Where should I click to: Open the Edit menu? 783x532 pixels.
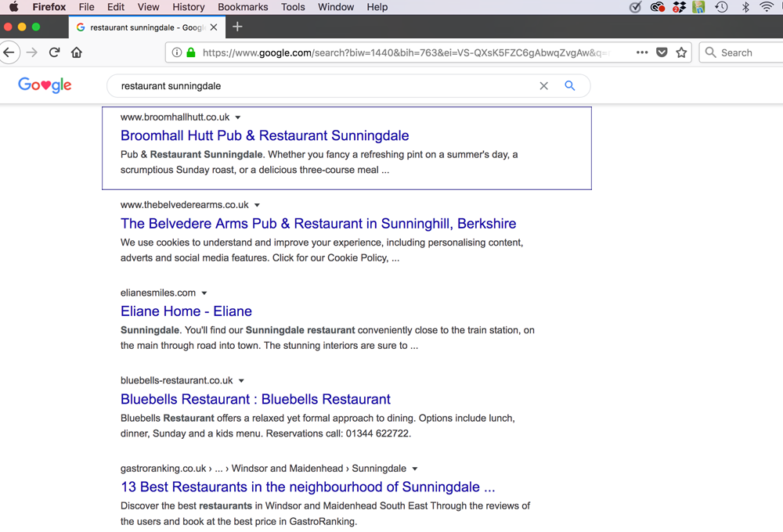coord(115,7)
